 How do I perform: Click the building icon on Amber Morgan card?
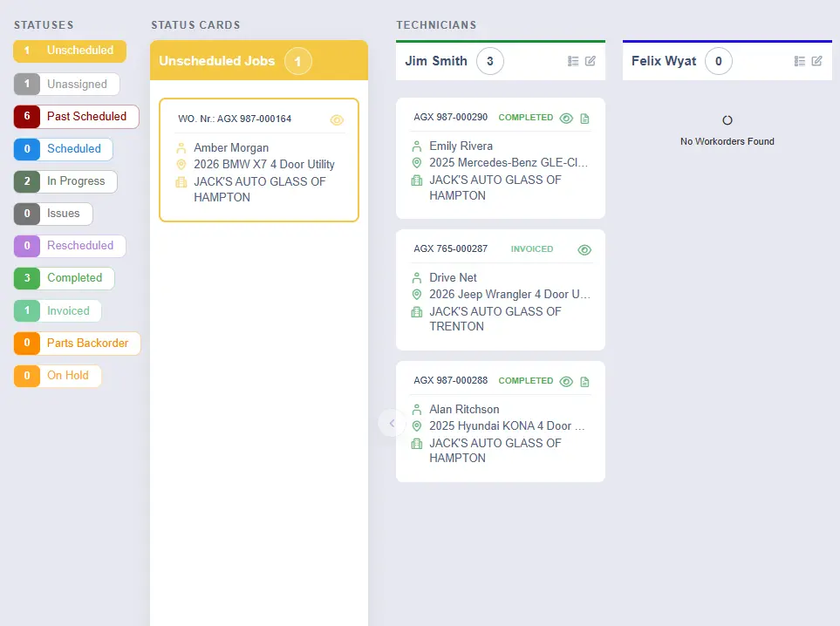click(181, 182)
